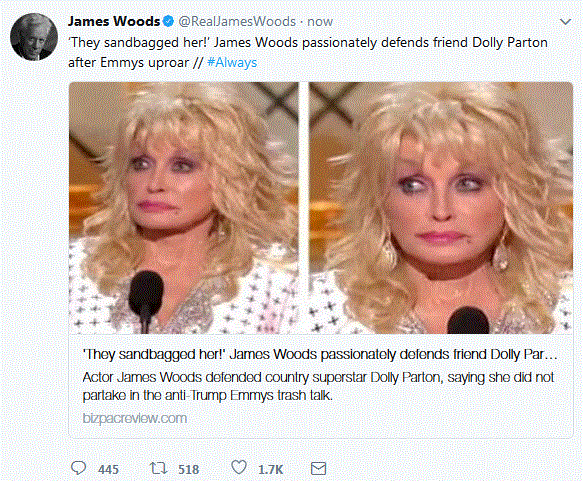Viewport: 583px width, 481px height.
Task: Click the tweet text about Emmys uproar
Action: [308, 52]
